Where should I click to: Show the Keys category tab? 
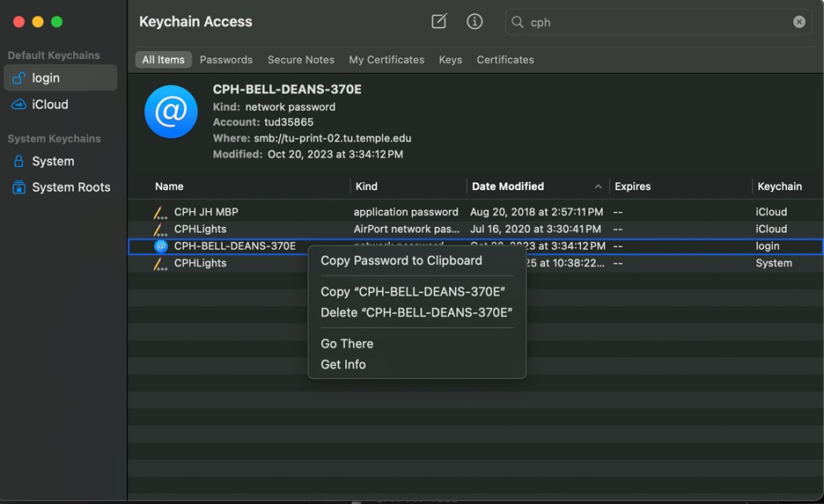pyautogui.click(x=450, y=60)
